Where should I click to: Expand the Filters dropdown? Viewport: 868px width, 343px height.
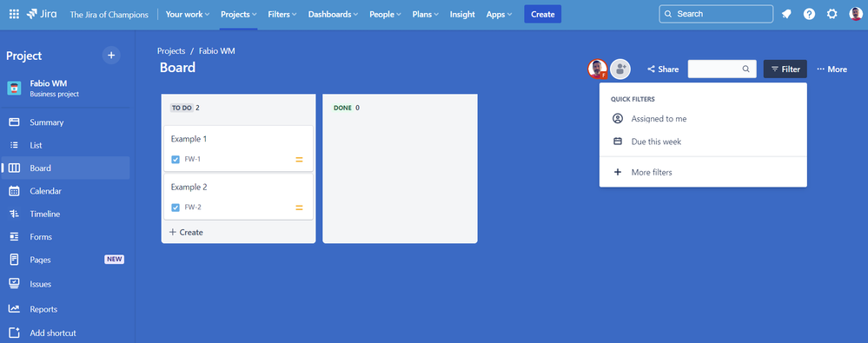pyautogui.click(x=282, y=15)
